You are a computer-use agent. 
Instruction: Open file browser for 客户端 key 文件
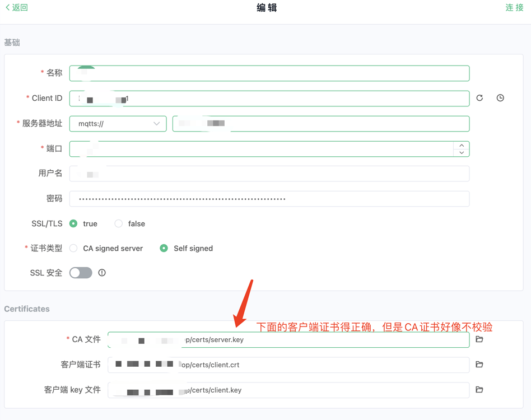tap(479, 390)
